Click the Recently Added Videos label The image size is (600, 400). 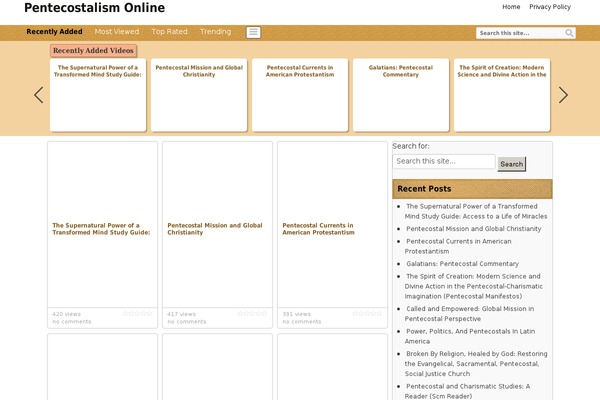[x=93, y=51]
